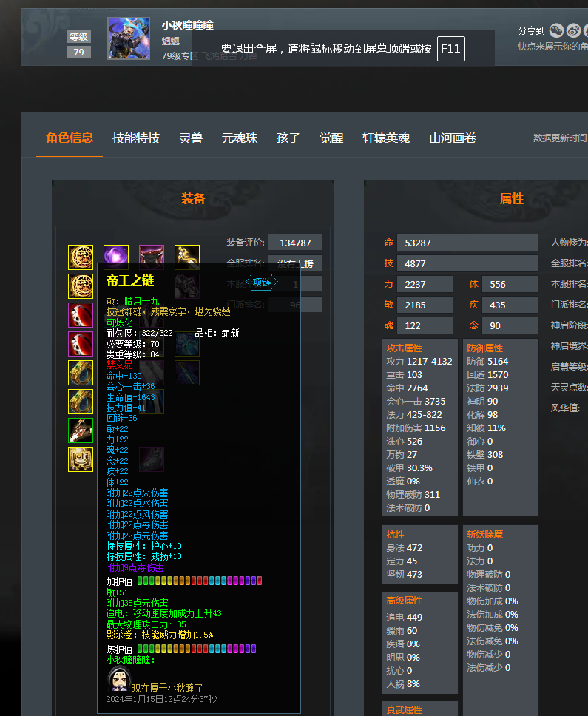Open the 灵兽 tab

click(191, 138)
